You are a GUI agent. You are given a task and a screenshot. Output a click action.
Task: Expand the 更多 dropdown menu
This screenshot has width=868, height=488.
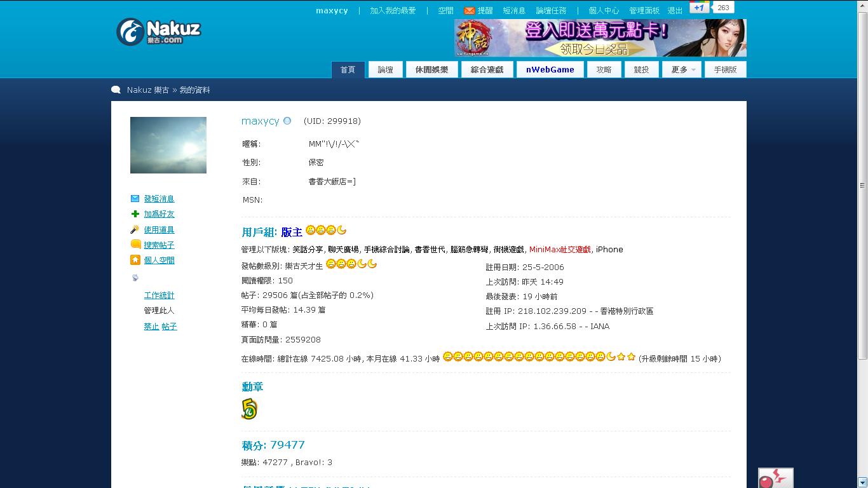pyautogui.click(x=682, y=69)
